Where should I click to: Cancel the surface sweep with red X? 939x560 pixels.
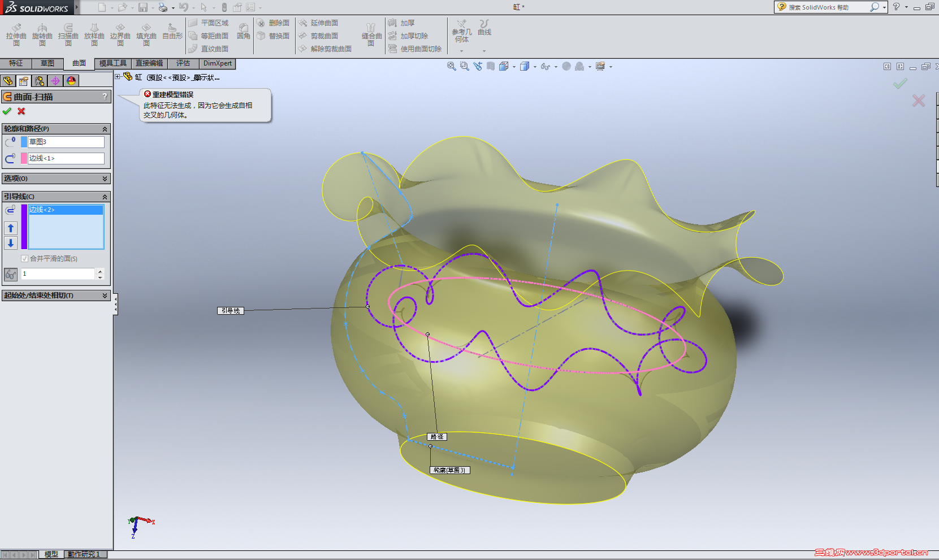pyautogui.click(x=21, y=111)
